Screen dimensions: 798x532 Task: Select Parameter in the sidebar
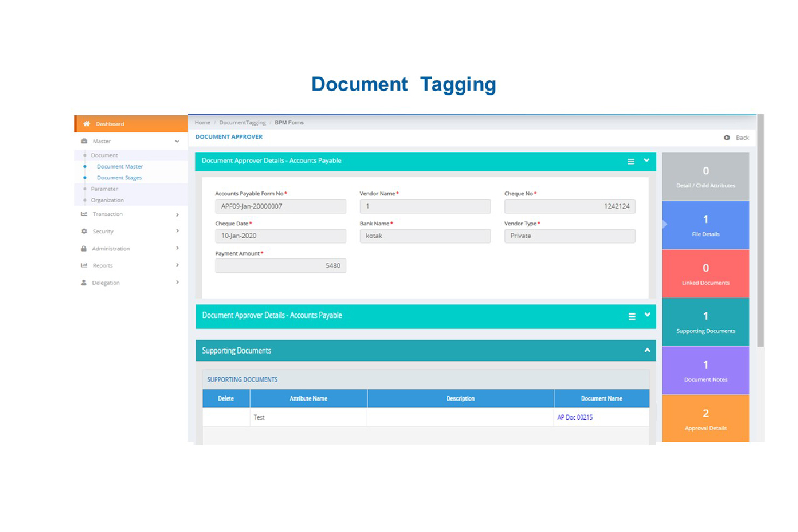pyautogui.click(x=105, y=189)
